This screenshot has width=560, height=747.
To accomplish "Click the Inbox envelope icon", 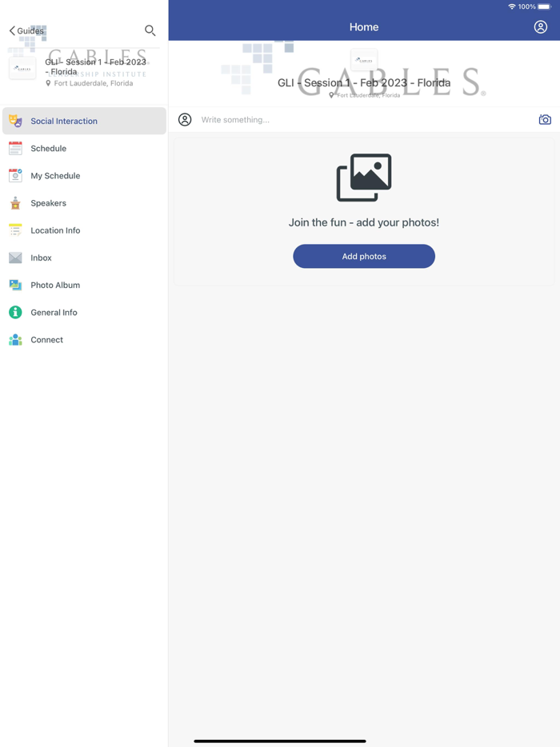I will 15,258.
